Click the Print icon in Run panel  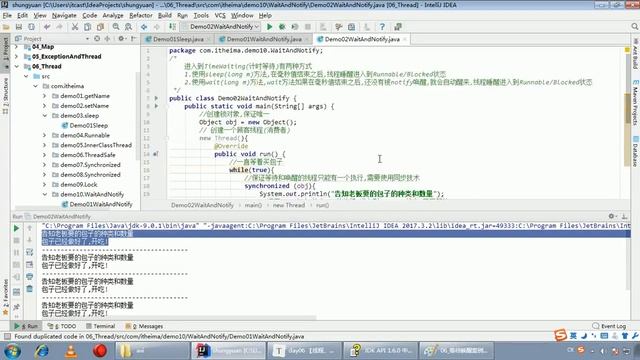click(x=29, y=277)
